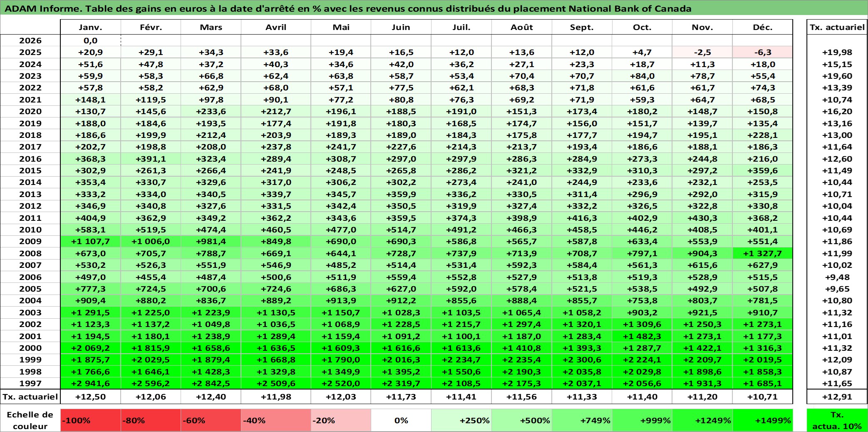Image resolution: width=868 pixels, height=432 pixels.
Task: Click the 1997 row label
Action: pyautogui.click(x=30, y=383)
